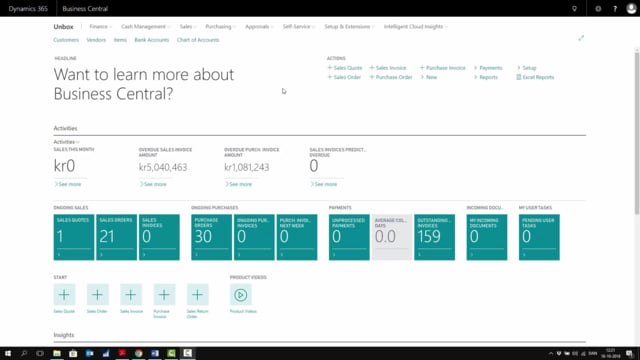Expand the Intelligent Cloud Insights menu
Screen dimensions: 640x360
416,27
